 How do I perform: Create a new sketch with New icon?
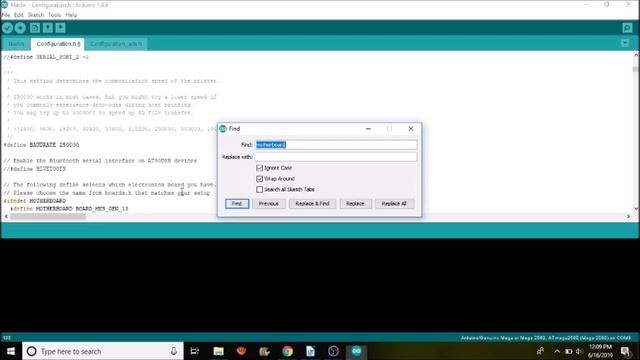35,28
